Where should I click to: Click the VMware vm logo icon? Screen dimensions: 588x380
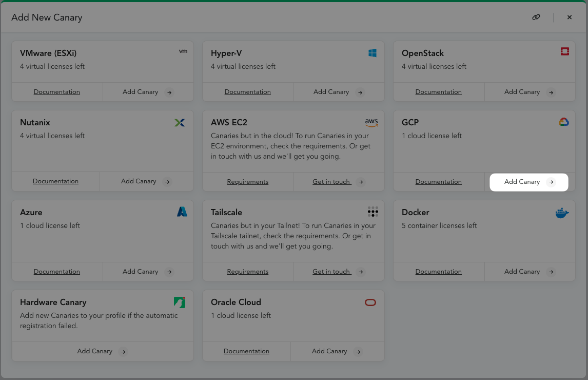point(183,51)
